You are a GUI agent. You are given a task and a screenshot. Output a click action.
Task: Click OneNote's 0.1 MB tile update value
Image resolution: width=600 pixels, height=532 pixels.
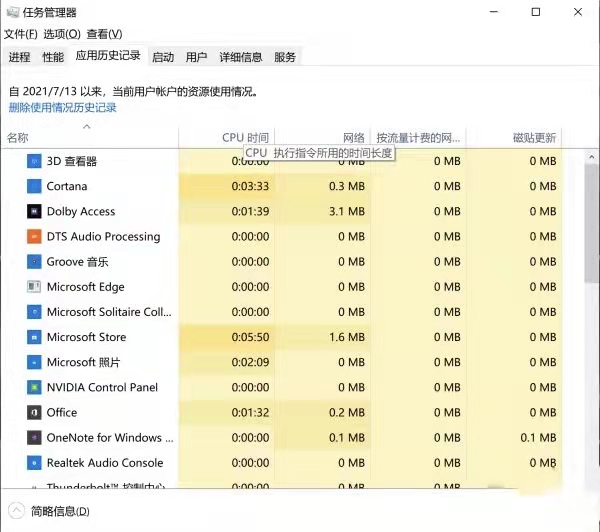pyautogui.click(x=538, y=437)
